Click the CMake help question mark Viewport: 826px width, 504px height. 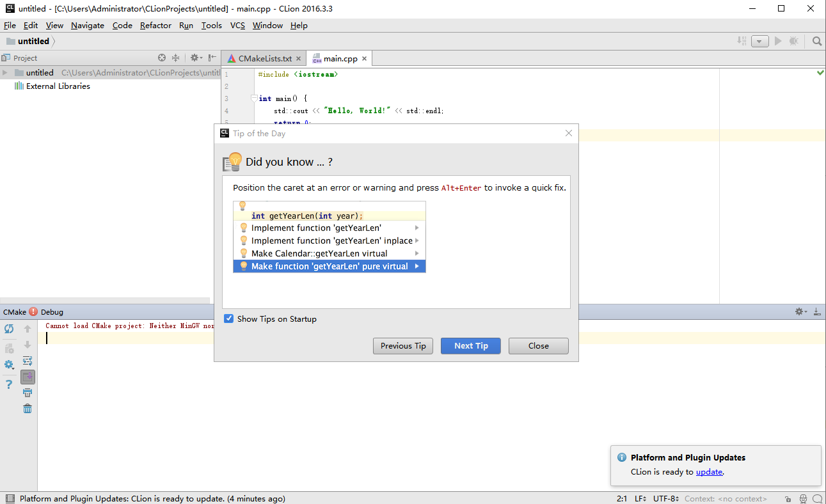click(9, 384)
